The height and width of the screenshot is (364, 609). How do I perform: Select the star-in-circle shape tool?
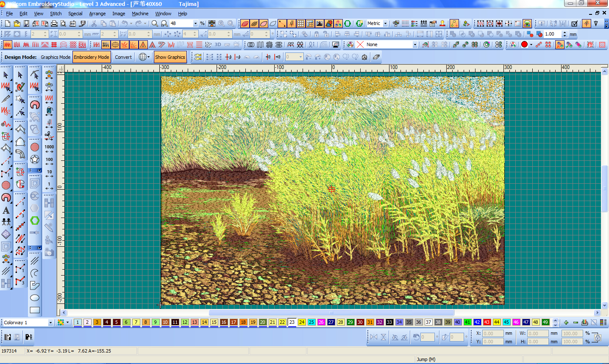35,159
